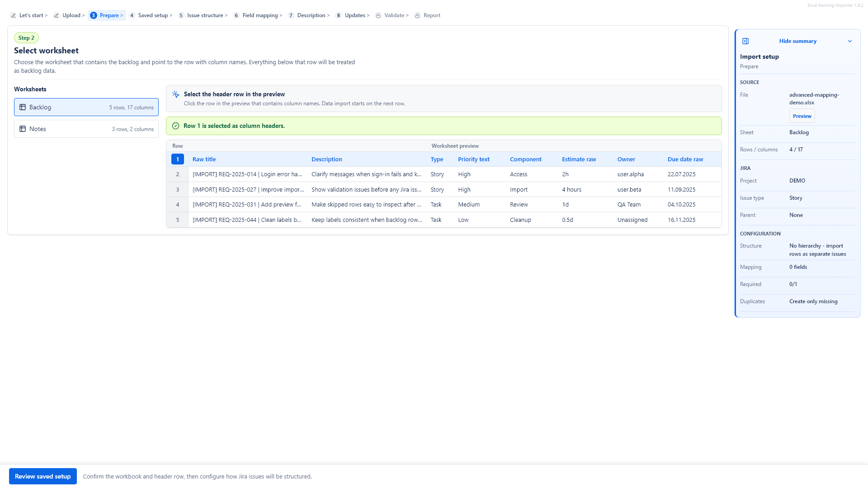
Task: Open the Prepare step tab
Action: pos(107,15)
